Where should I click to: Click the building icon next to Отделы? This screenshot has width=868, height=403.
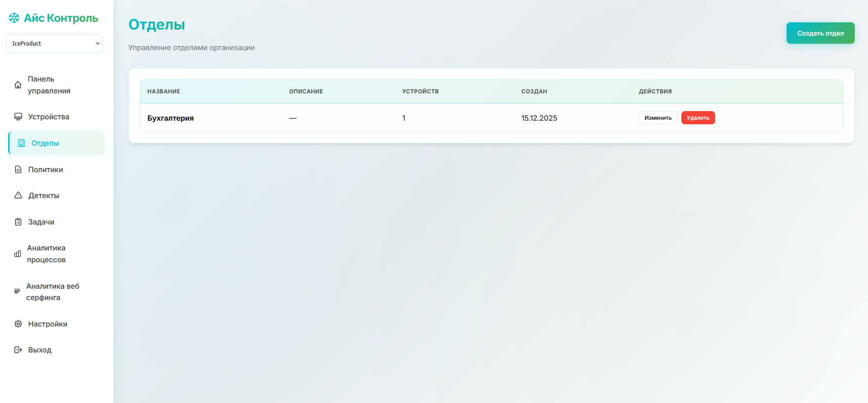click(x=21, y=143)
